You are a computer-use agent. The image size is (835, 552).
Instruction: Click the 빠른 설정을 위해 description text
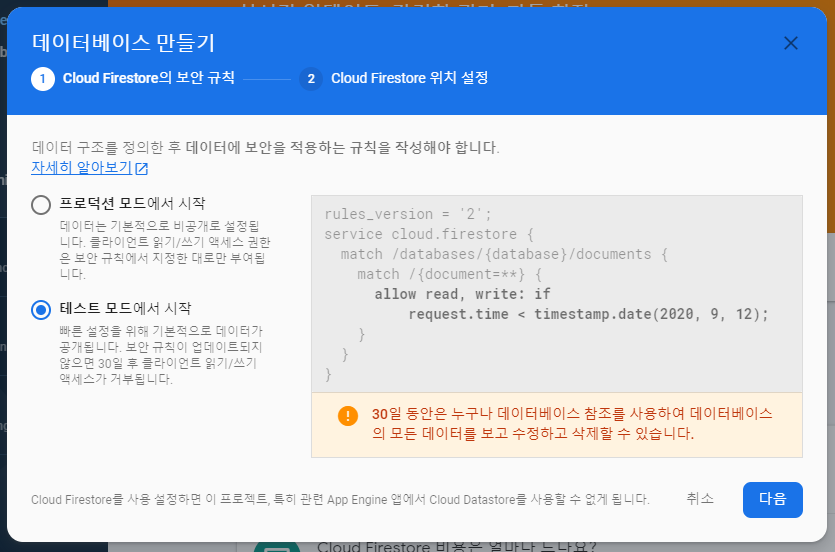click(161, 355)
